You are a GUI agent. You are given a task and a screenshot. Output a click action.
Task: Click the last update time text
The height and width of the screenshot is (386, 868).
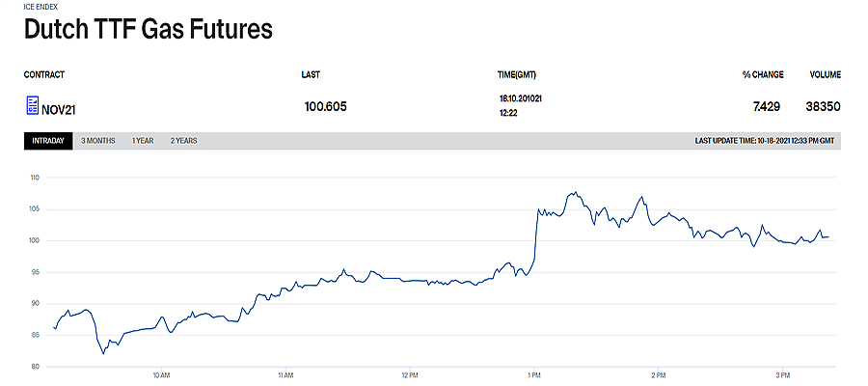coord(765,141)
